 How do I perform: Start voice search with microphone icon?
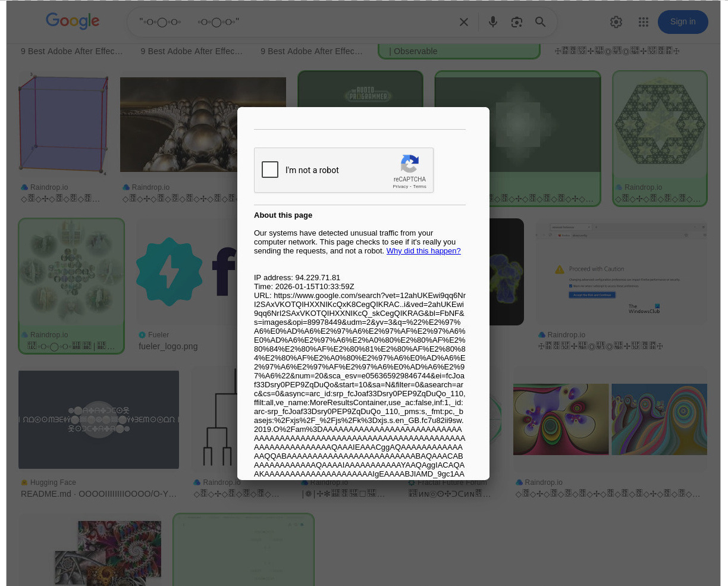pos(492,22)
